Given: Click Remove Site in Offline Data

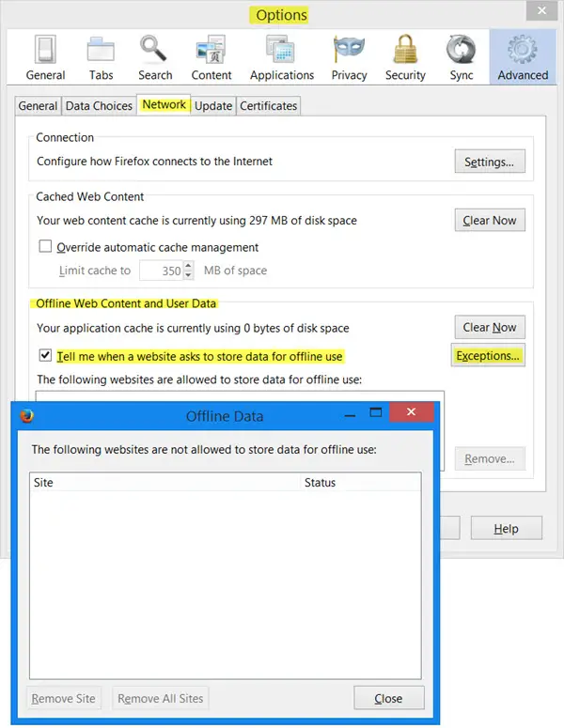Looking at the screenshot, I should click(64, 698).
